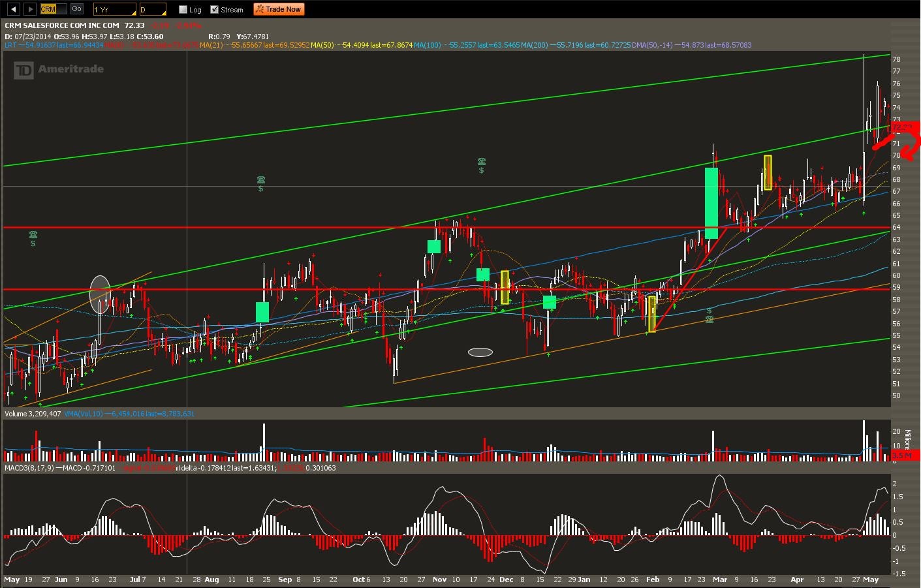Screen dimensions: 921x588
Task: Open the 1 Yr time range dropdown
Action: [114, 10]
